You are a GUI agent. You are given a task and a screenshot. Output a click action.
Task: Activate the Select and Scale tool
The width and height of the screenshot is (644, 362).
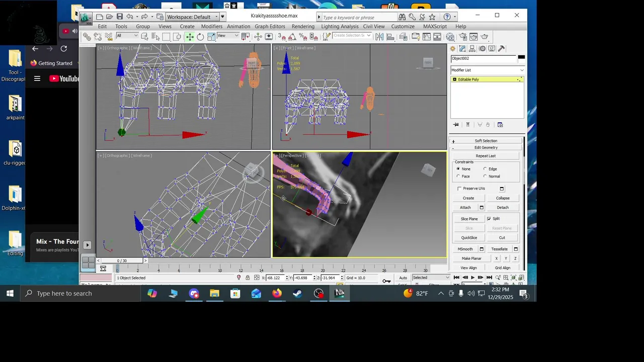[x=211, y=37]
